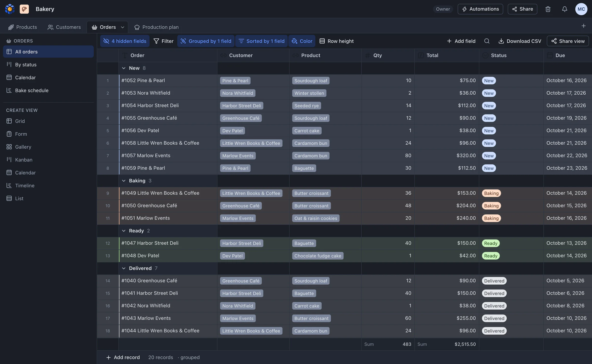Create a new Gallery view
Screen dimensions: 592x364
pos(48,147)
